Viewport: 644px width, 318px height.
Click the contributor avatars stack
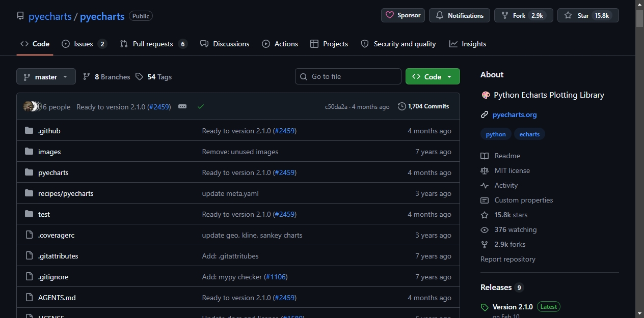pos(32,106)
